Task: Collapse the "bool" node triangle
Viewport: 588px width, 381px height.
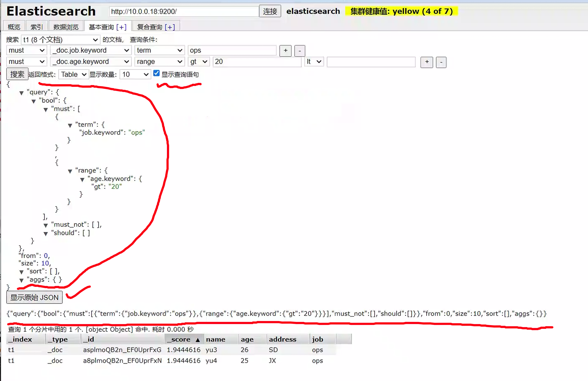Action: [x=34, y=101]
